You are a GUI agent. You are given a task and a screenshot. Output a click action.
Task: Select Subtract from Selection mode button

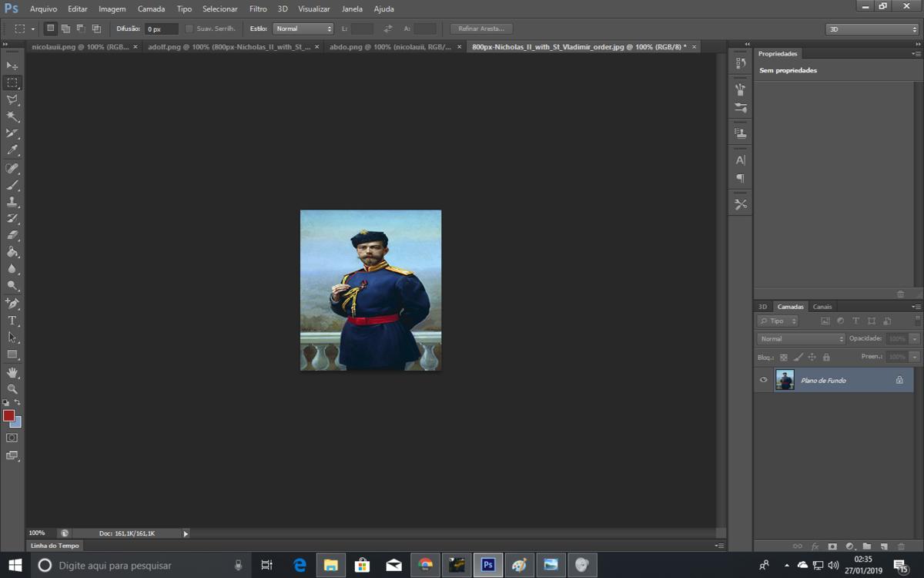point(81,29)
